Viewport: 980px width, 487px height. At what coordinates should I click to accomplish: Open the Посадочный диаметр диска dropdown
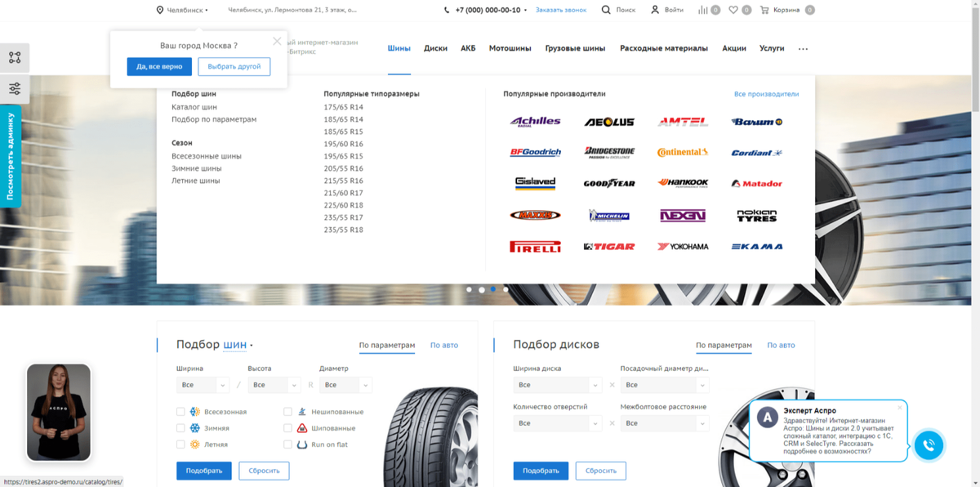(x=665, y=385)
